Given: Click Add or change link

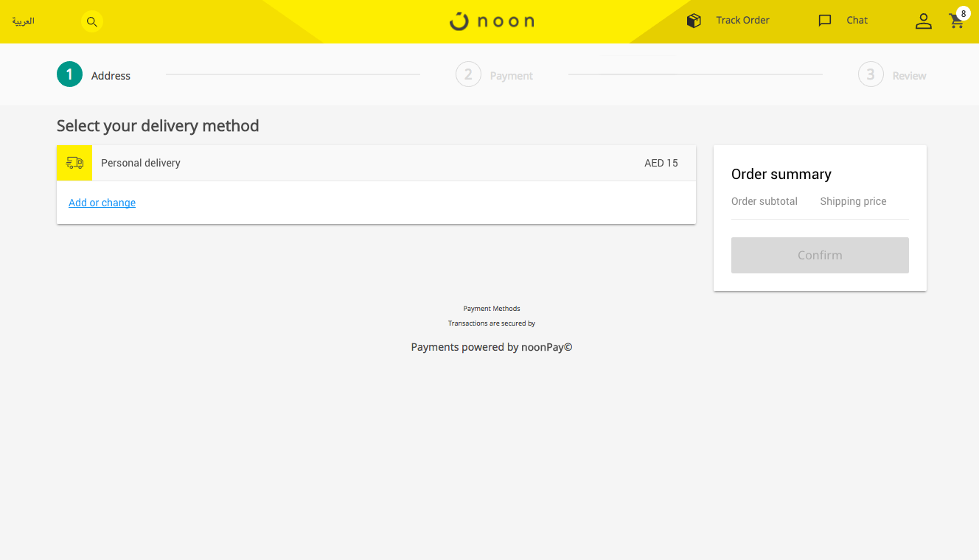Looking at the screenshot, I should coord(102,203).
